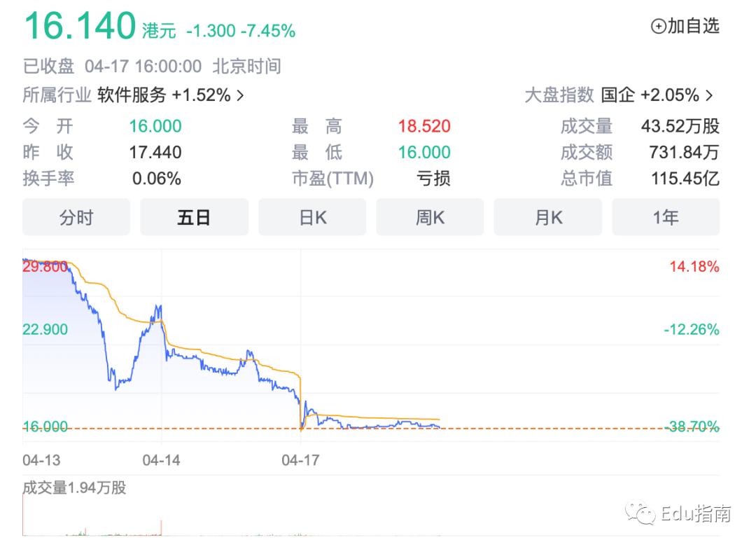Expand the 软件服务 industry chevron arrow
This screenshot has width=756, height=547.
click(x=240, y=95)
